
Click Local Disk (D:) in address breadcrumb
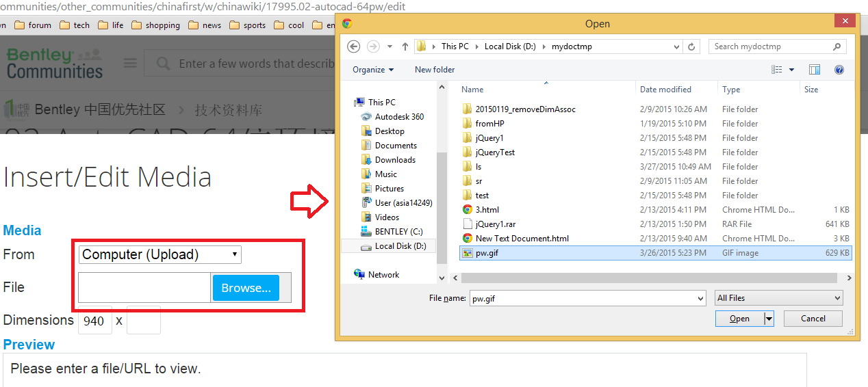click(510, 46)
